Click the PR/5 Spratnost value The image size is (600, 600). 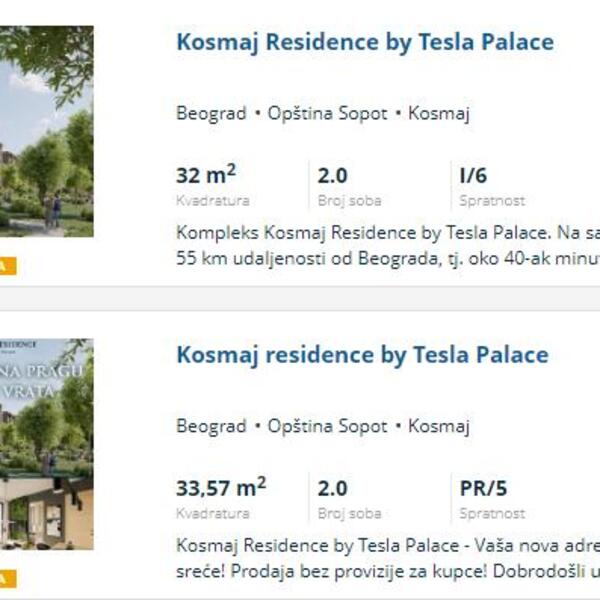[x=483, y=489]
